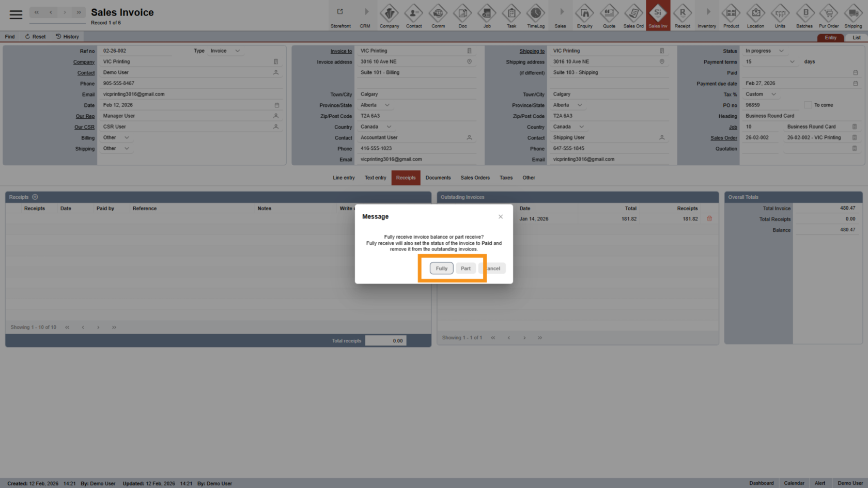Open the Product module icon
The image size is (868, 488).
click(x=731, y=16)
